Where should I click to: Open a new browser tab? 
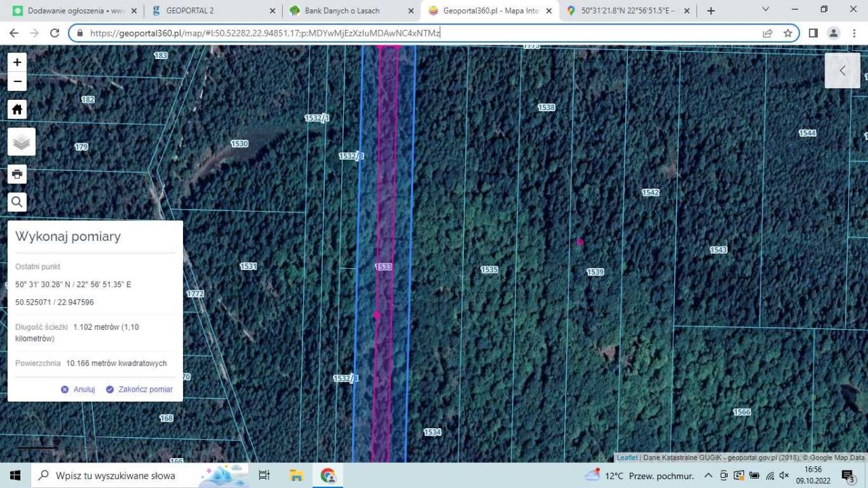[x=711, y=11]
